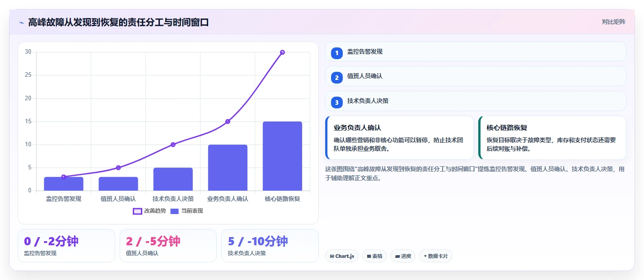Viewport: 644px width, 280px height.
Task: Click x-axis label 值班人员确认
Action: 118,199
